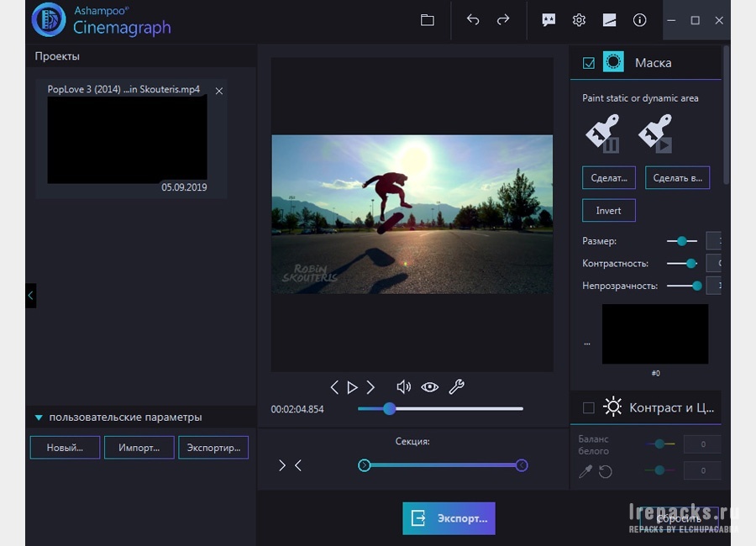
Task: Collapse the left projects panel arrow
Action: (30, 295)
